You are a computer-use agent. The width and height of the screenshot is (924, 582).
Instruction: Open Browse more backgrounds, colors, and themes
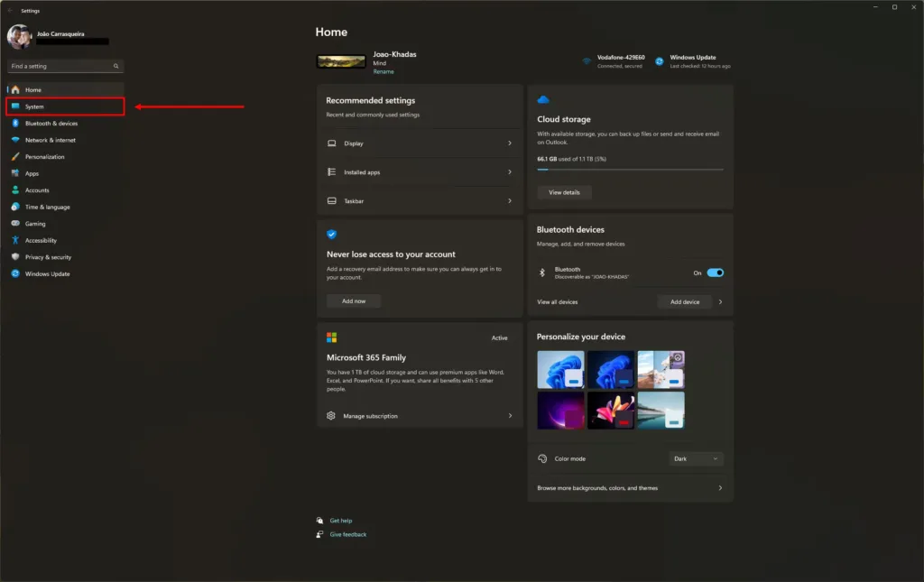tap(630, 488)
